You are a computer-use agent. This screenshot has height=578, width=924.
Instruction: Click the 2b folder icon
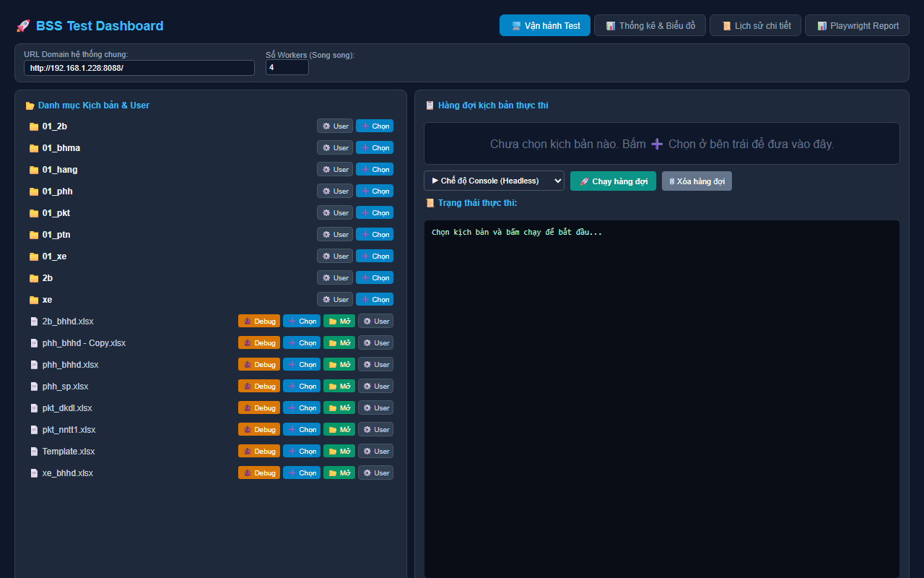coord(33,278)
